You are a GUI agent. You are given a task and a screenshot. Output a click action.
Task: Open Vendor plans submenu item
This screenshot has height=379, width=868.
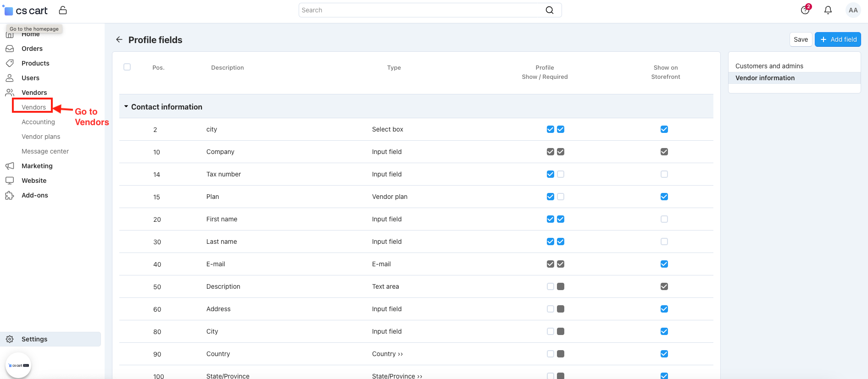[x=41, y=137]
